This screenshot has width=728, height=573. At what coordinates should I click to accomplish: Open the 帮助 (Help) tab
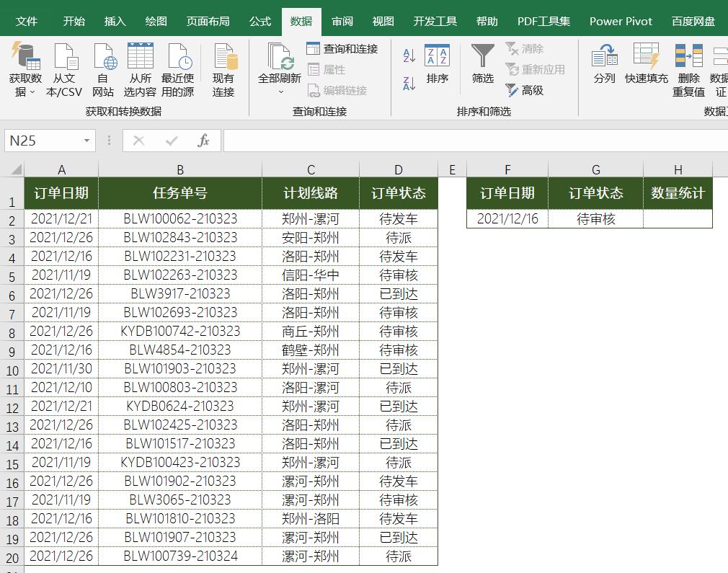click(487, 22)
